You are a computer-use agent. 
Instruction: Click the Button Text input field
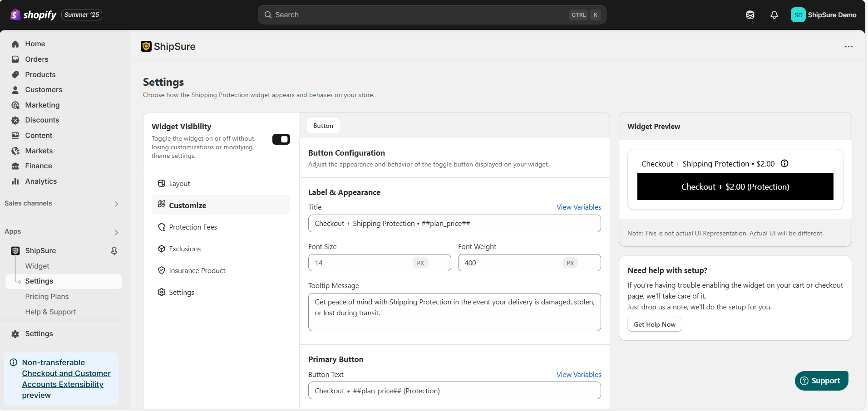(454, 391)
